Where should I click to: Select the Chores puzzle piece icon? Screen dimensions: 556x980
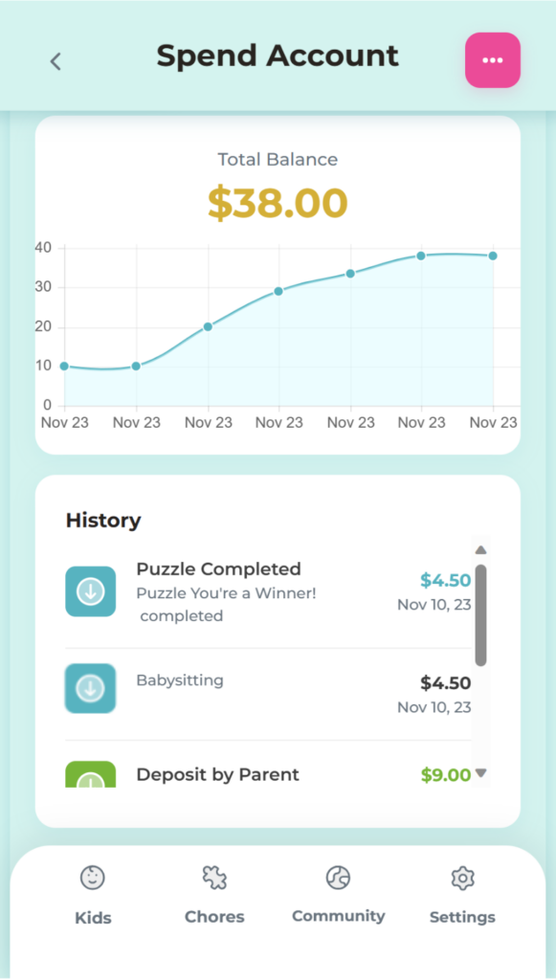click(213, 876)
